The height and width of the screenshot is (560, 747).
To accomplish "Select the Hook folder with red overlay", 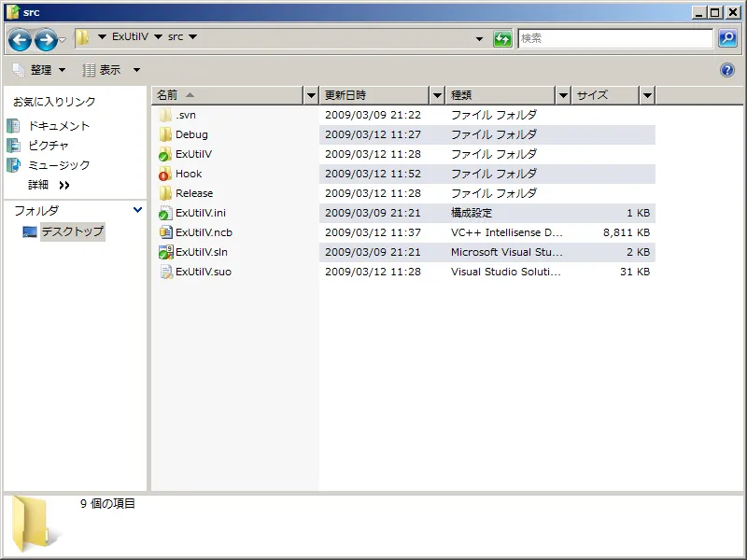I will click(165, 174).
